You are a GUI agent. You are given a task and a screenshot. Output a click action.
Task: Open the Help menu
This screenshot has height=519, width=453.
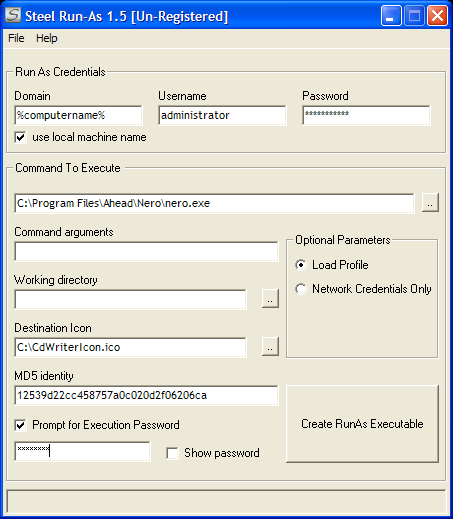(x=47, y=38)
